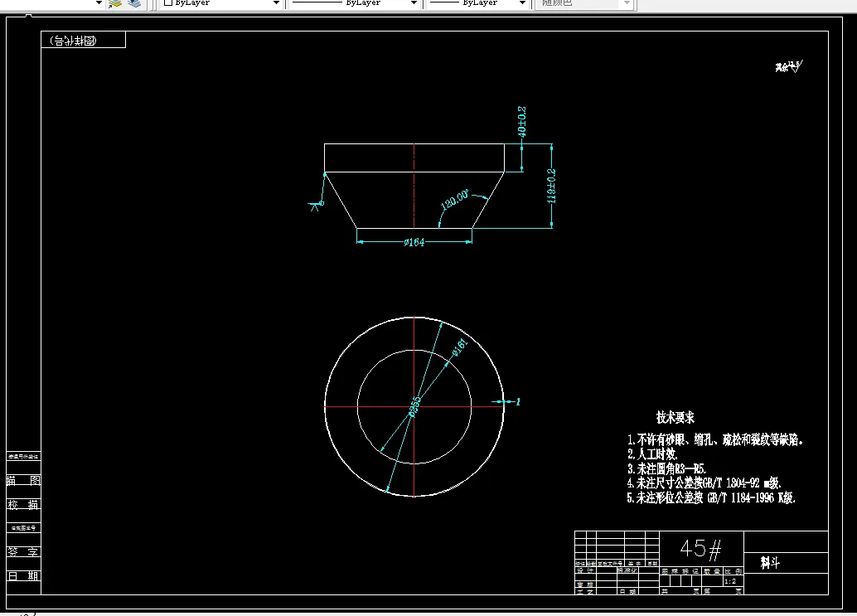Open the lineweight ByLayer dropdown
857x616 pixels.
pos(522,2)
